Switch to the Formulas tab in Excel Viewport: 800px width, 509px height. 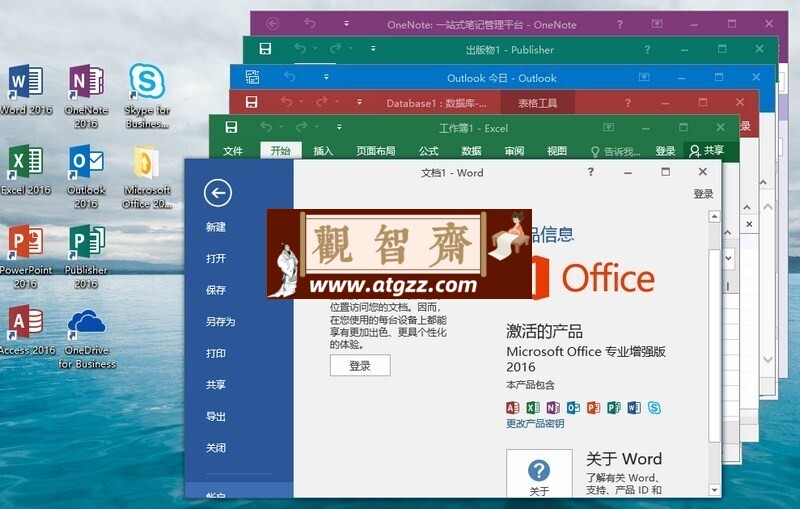click(429, 151)
